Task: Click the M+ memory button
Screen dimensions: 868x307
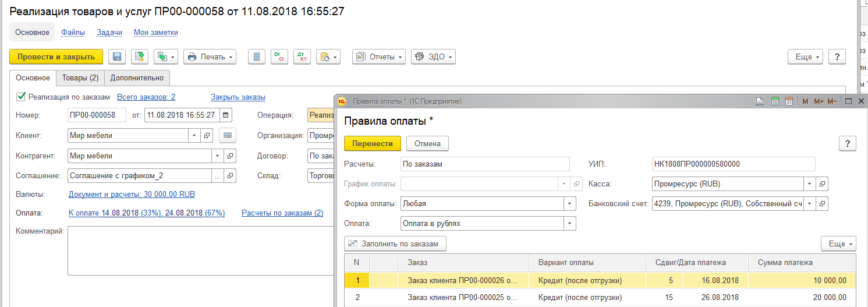Action: [x=819, y=101]
